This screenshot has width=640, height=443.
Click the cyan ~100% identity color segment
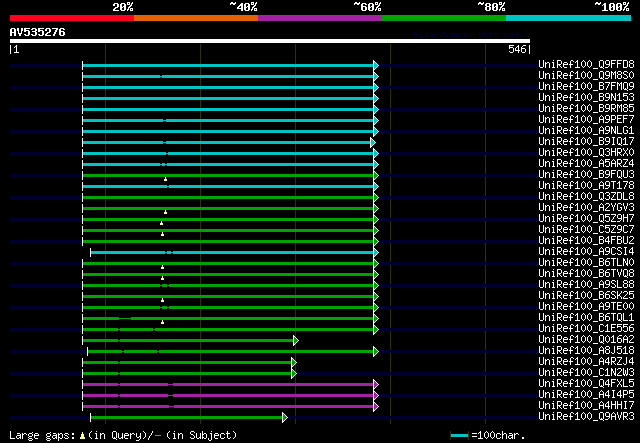coord(569,18)
